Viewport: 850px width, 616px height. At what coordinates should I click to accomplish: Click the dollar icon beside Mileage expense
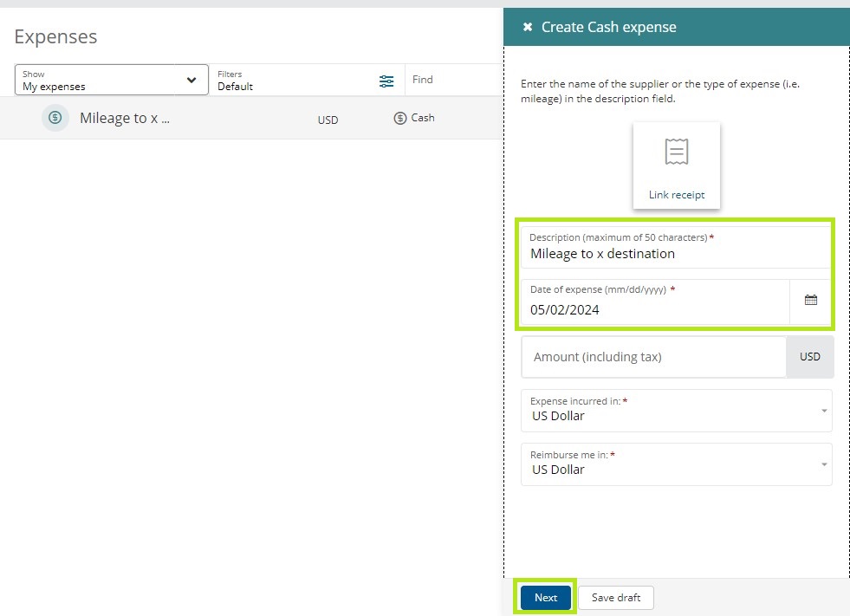pyautogui.click(x=55, y=118)
